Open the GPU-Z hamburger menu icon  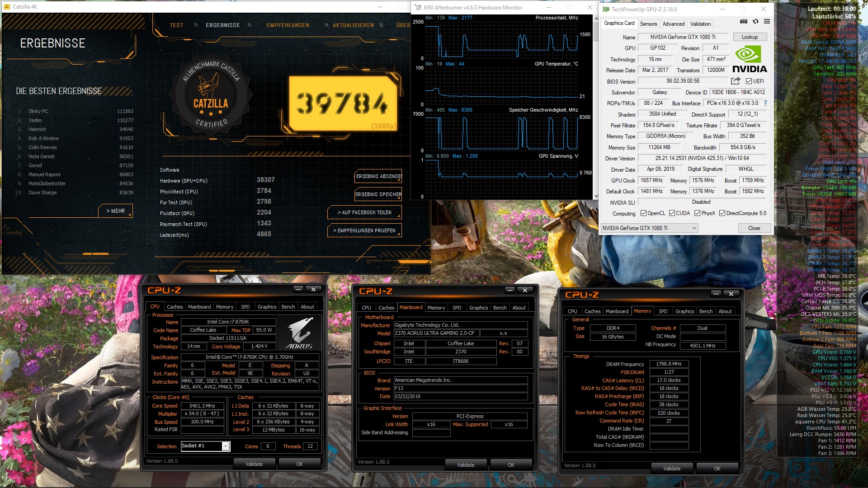click(x=767, y=21)
